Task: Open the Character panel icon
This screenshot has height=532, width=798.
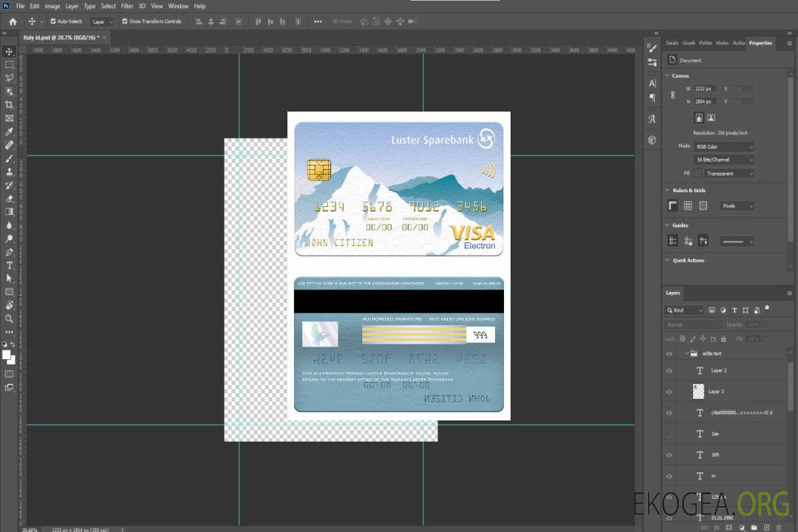Action: [652, 83]
